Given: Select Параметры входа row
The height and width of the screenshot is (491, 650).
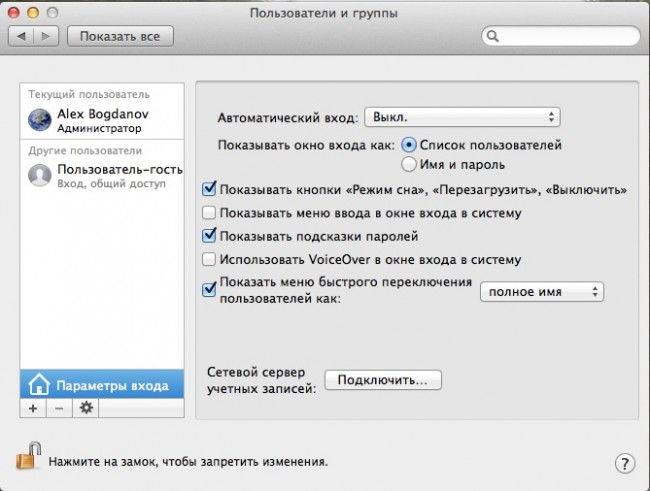Looking at the screenshot, I should point(102,384).
